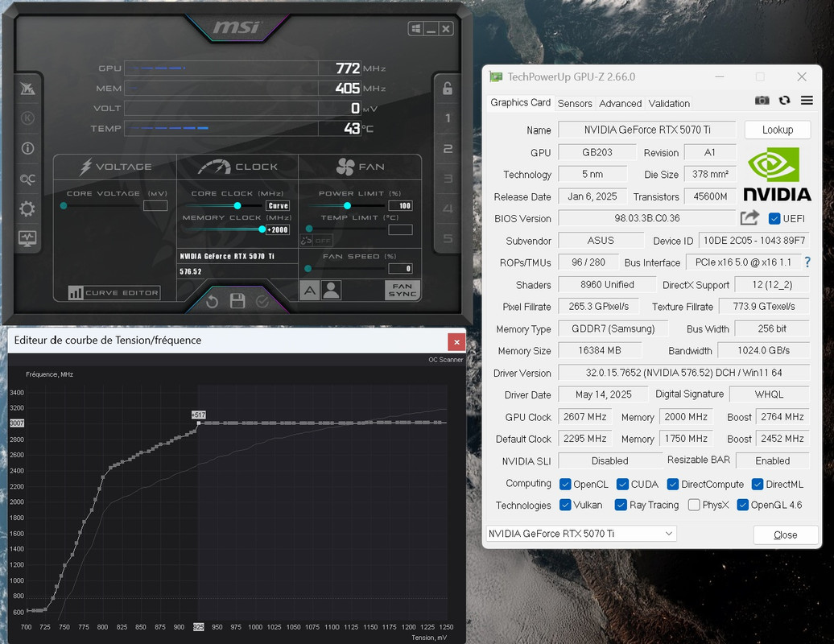Click the BIOS export share icon
The width and height of the screenshot is (834, 644).
[749, 217]
